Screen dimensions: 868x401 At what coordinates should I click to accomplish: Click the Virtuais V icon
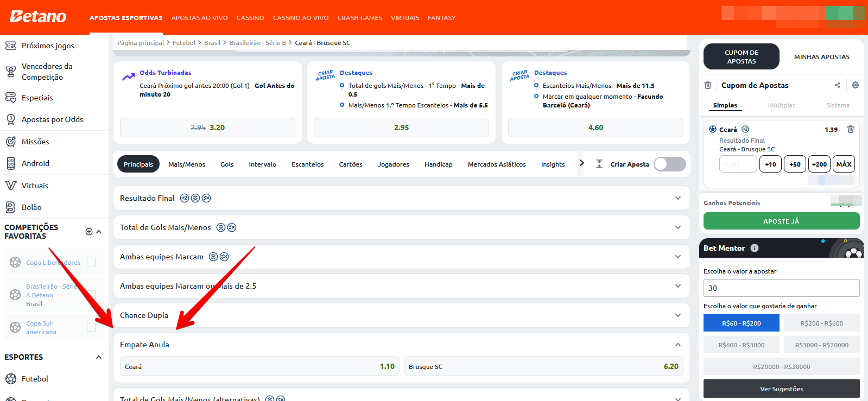click(11, 186)
